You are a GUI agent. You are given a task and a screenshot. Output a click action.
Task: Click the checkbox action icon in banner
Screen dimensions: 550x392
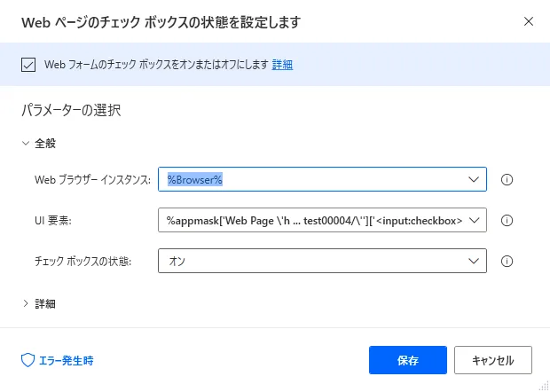click(28, 64)
